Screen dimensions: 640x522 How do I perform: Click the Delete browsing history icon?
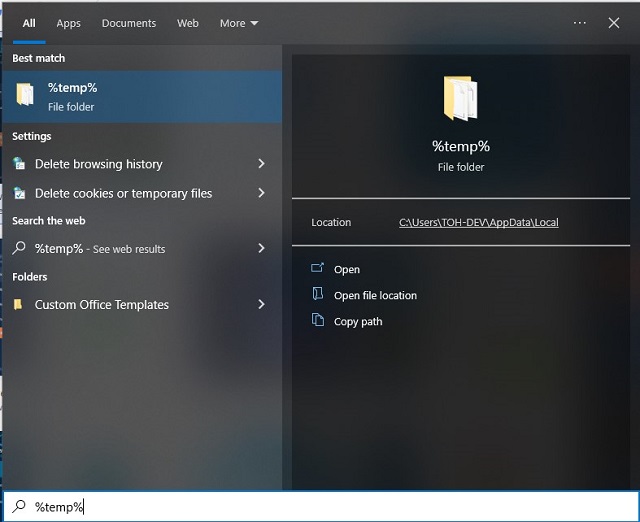19,164
